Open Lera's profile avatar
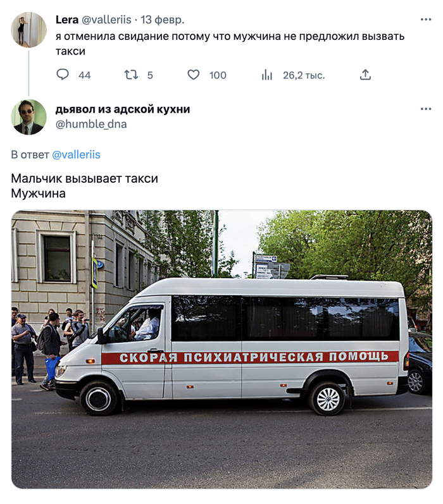 [28, 30]
